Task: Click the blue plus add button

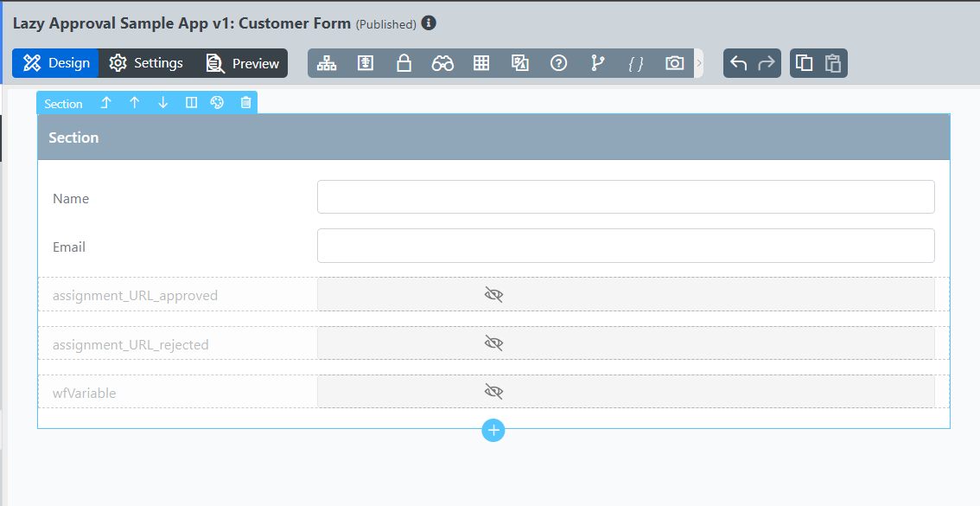Action: 493,430
